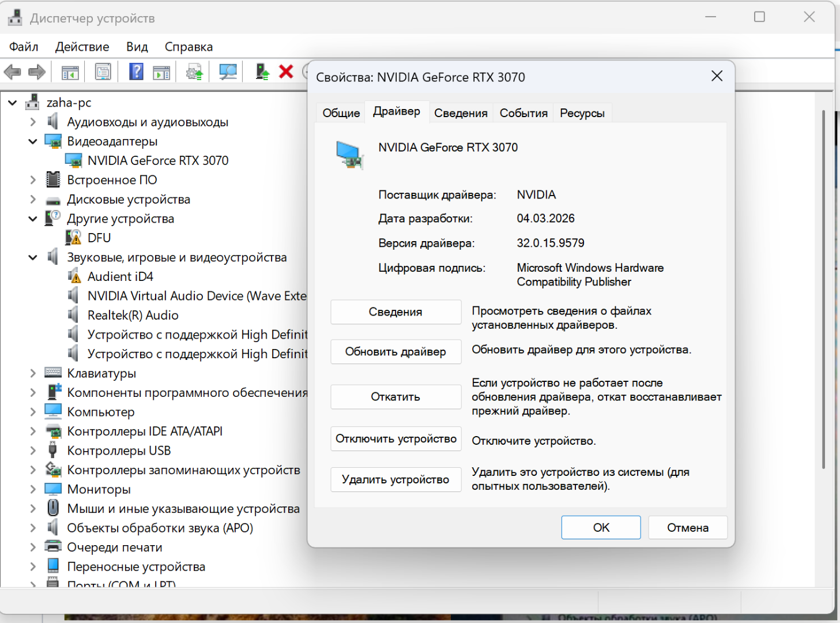Click the blue question mark Help icon
Viewport: 840px width, 623px height.
pos(136,72)
